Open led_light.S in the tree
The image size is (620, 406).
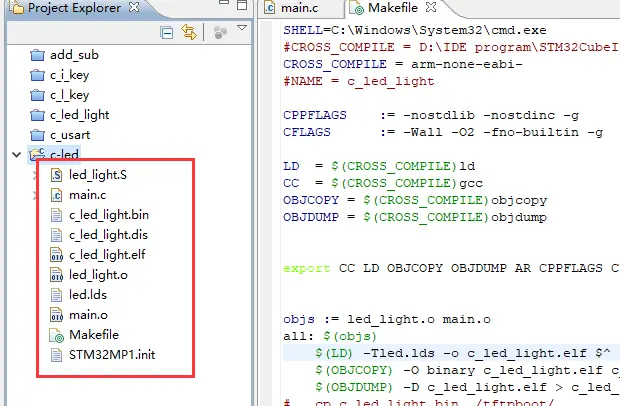(x=98, y=175)
